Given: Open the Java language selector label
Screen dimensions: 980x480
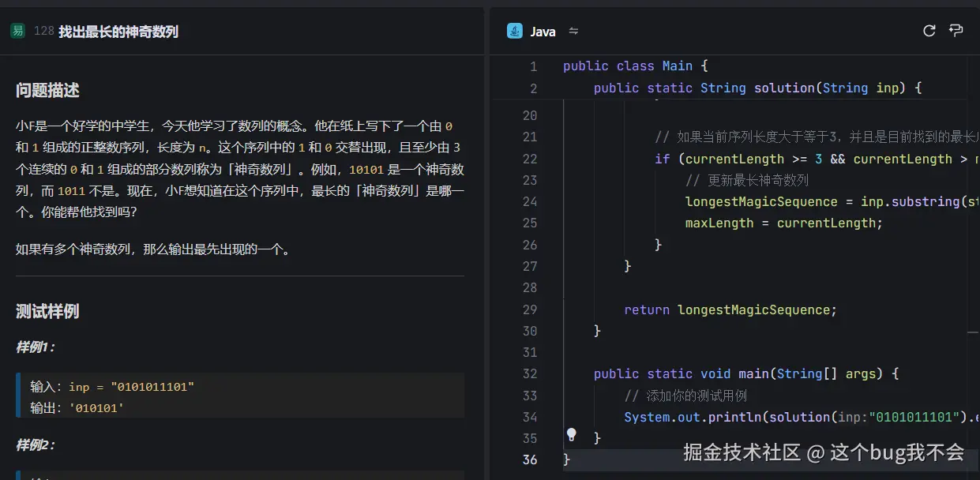Looking at the screenshot, I should tap(543, 32).
